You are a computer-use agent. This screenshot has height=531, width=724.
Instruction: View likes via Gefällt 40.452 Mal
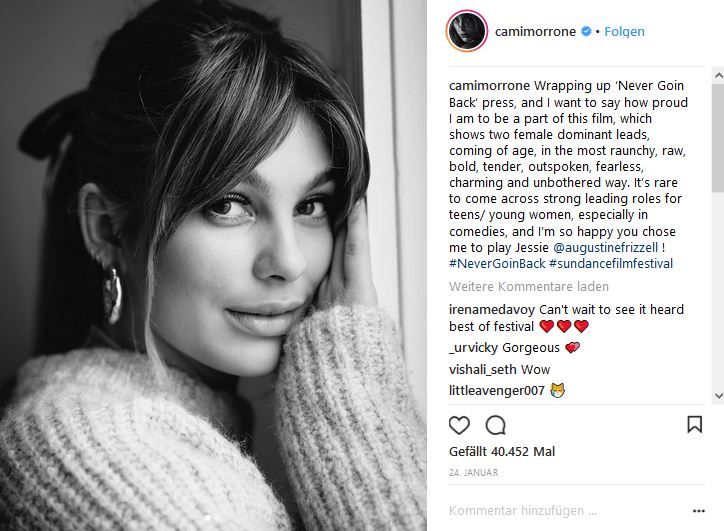pos(502,452)
